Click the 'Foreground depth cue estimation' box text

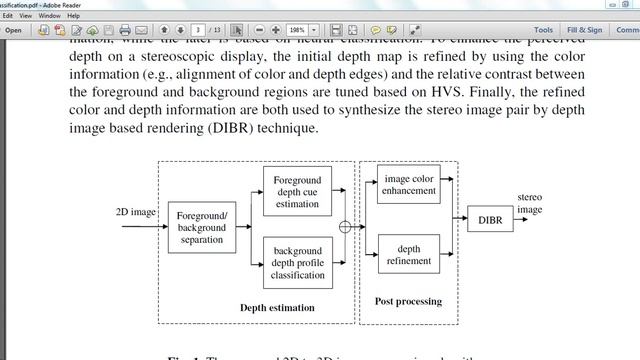297,192
